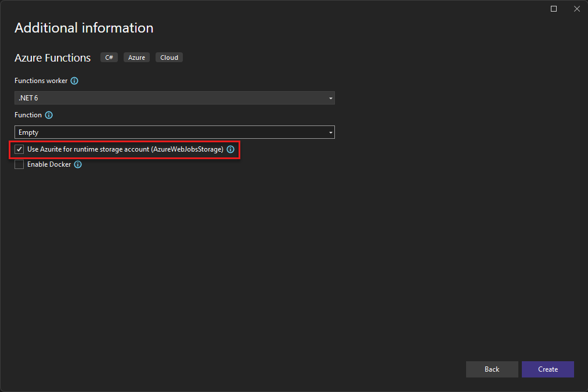
Task: Click the Back button
Action: coord(492,369)
